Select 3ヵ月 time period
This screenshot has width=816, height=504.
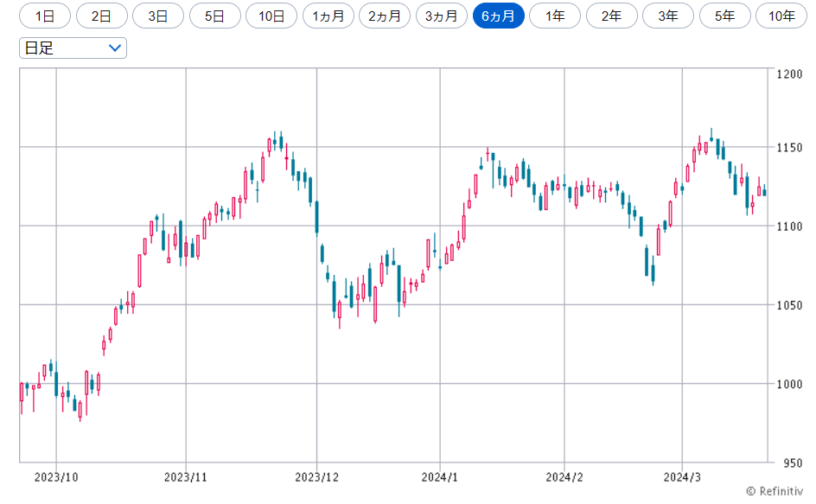coord(441,16)
